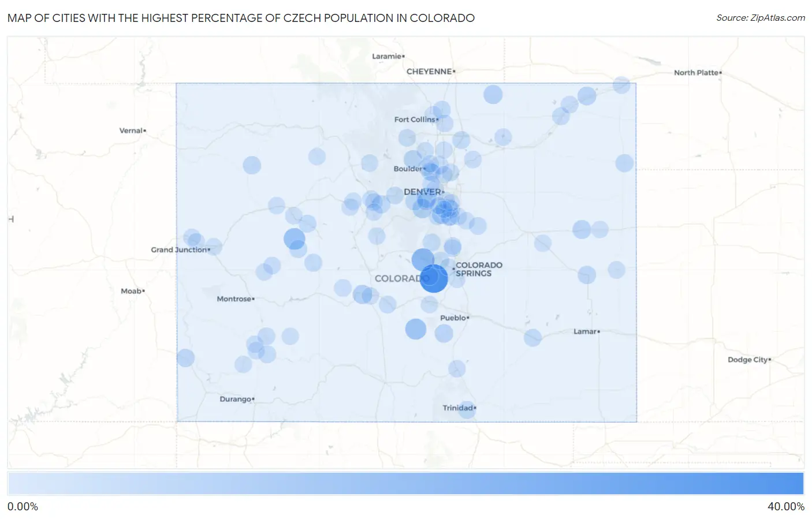Click the COLORADO SPRINGS label
The width and height of the screenshot is (812, 519).
(x=479, y=269)
